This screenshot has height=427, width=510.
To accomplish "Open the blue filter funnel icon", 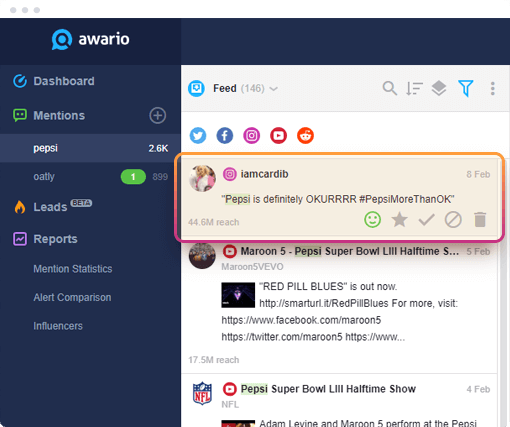I will point(466,88).
